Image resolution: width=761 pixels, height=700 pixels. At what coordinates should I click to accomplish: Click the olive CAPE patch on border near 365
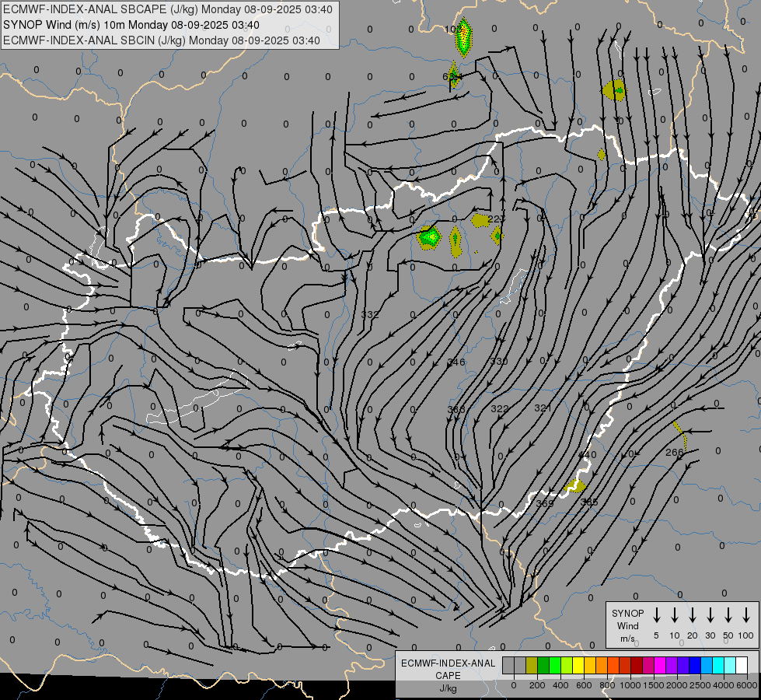575,485
